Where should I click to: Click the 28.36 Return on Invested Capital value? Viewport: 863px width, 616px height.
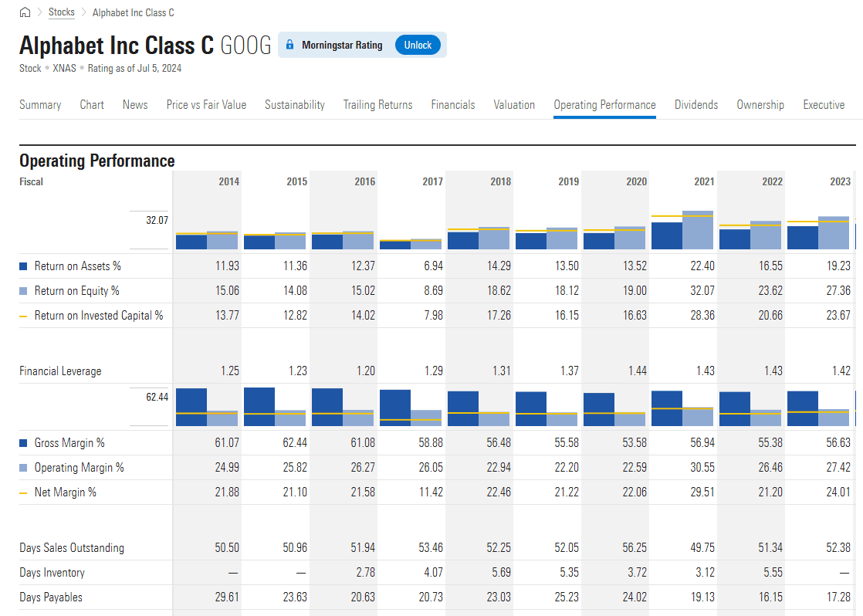tap(702, 316)
